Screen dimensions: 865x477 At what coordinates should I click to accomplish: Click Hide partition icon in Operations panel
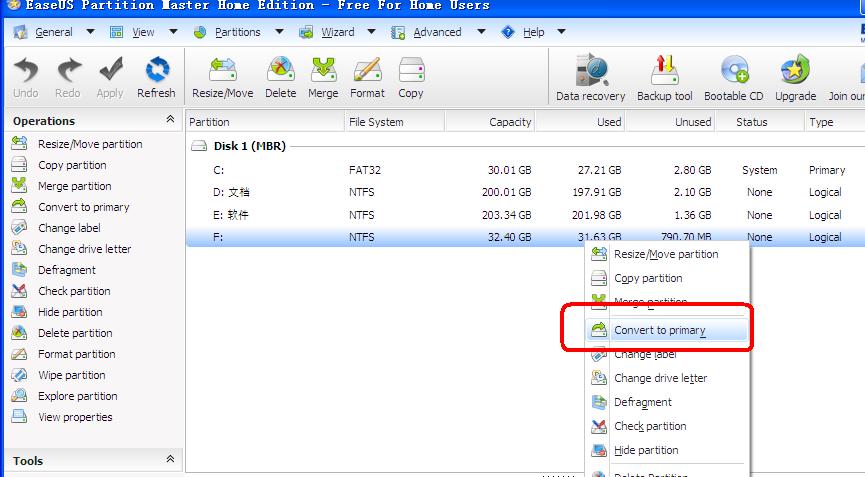(x=19, y=311)
